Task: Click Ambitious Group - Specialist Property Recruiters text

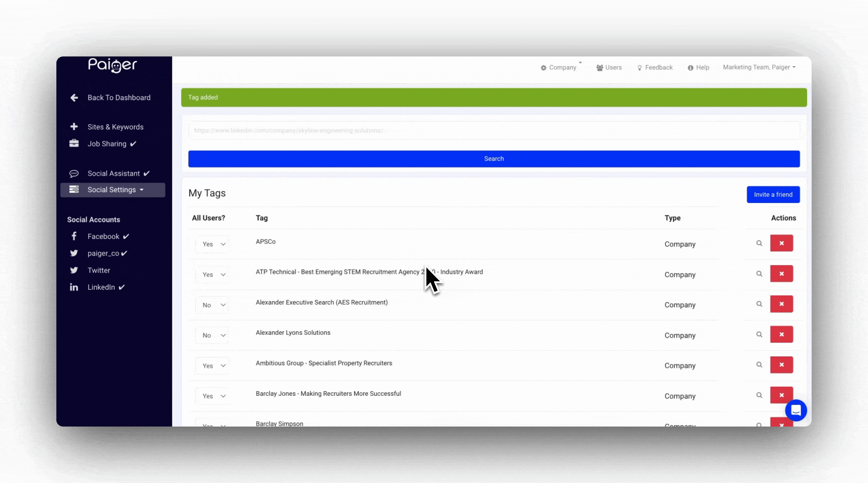Action: 324,363
